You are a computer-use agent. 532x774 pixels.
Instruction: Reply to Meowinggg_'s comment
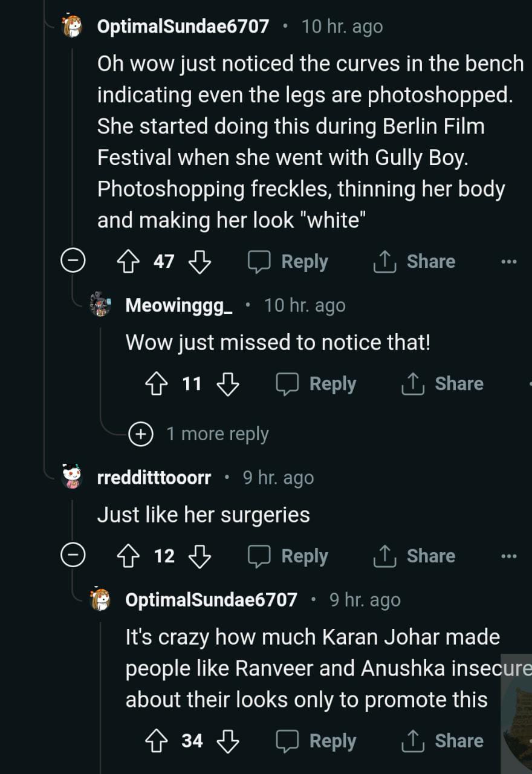pyautogui.click(x=316, y=384)
